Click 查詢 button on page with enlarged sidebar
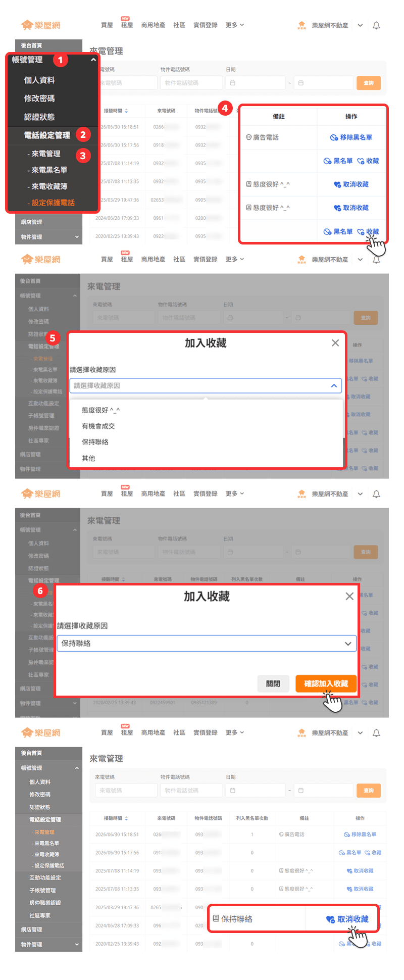Screen dimensions: 404x980 [x=369, y=83]
